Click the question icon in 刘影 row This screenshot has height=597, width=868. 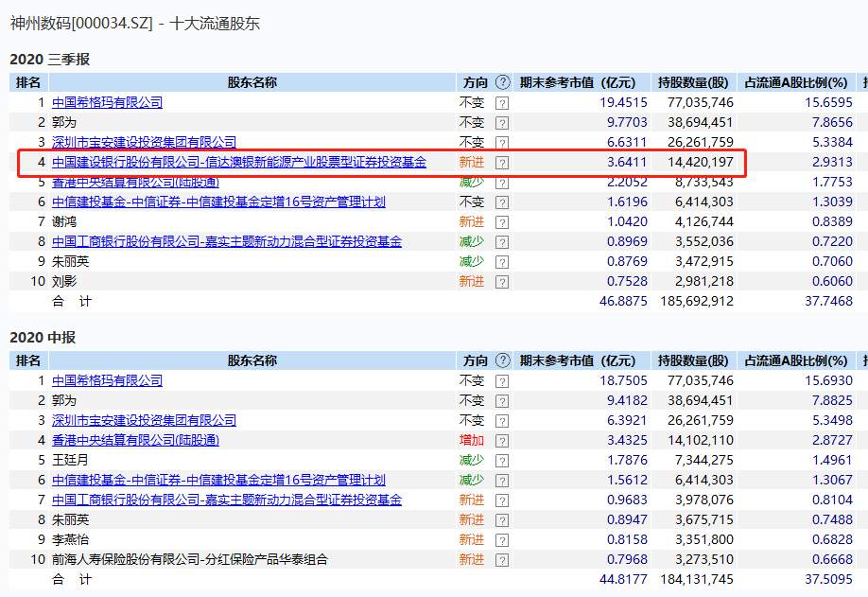click(502, 283)
